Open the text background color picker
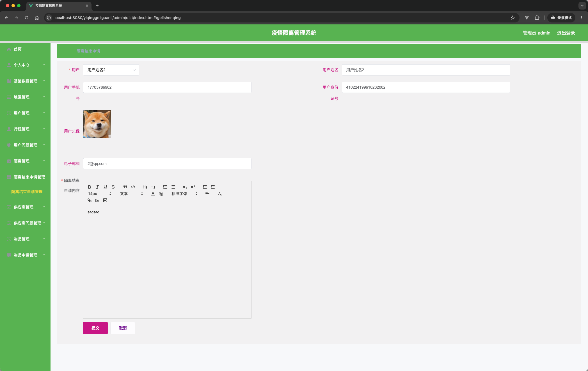The height and width of the screenshot is (371, 588). click(161, 194)
